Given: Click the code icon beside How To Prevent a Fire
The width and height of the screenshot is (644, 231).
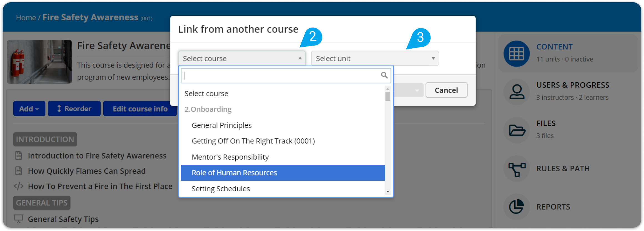Looking at the screenshot, I should [x=19, y=186].
